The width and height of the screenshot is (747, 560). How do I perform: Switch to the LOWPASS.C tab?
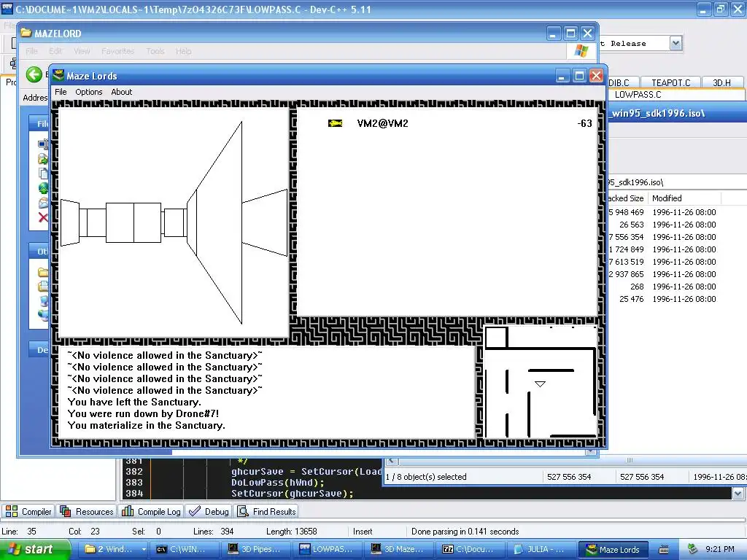coord(638,94)
